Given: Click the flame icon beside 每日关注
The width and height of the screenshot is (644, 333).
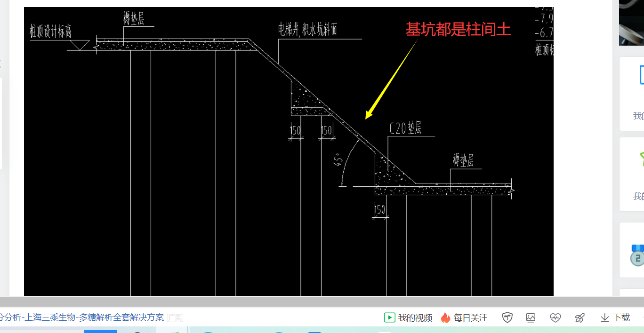Looking at the screenshot, I should [x=445, y=318].
